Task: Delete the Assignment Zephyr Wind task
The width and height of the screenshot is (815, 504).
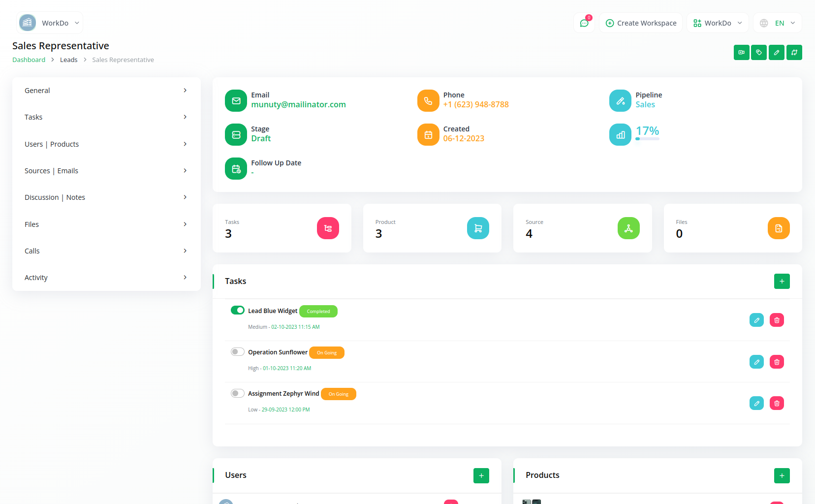Action: 777,403
